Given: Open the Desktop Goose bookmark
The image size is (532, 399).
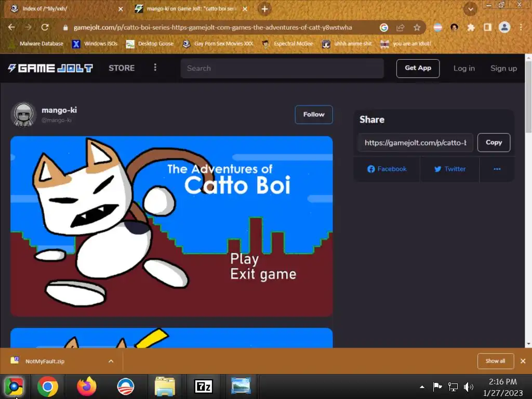Looking at the screenshot, I should [x=150, y=44].
